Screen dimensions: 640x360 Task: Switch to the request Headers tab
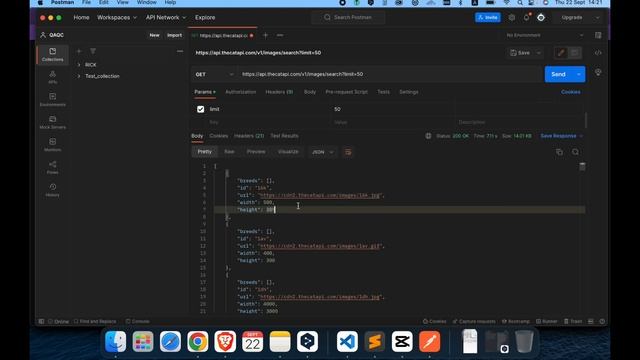(279, 92)
